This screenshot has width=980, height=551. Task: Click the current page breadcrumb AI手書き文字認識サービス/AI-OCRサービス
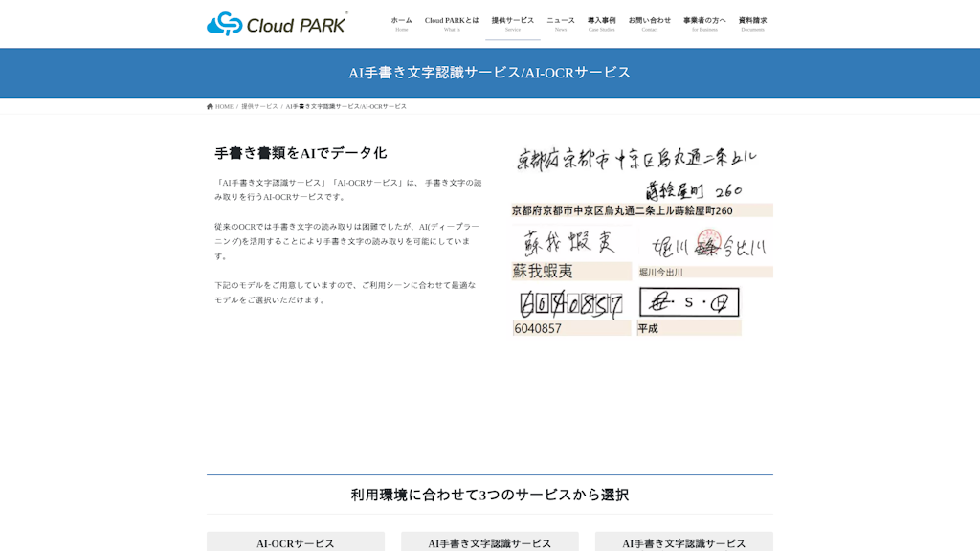coord(345,106)
